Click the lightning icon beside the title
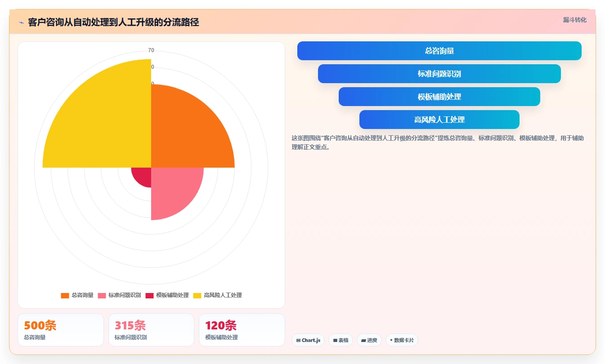The height and width of the screenshot is (364, 605). point(21,22)
